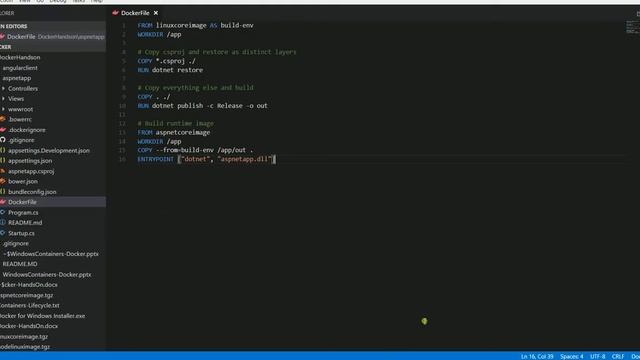Click the Docker icon beside DockerFile in Open Editors
This screenshot has width=640, height=360.
(2, 36)
